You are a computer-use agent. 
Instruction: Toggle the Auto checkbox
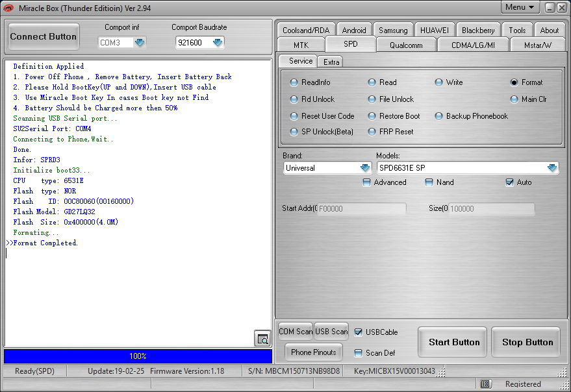coord(509,182)
